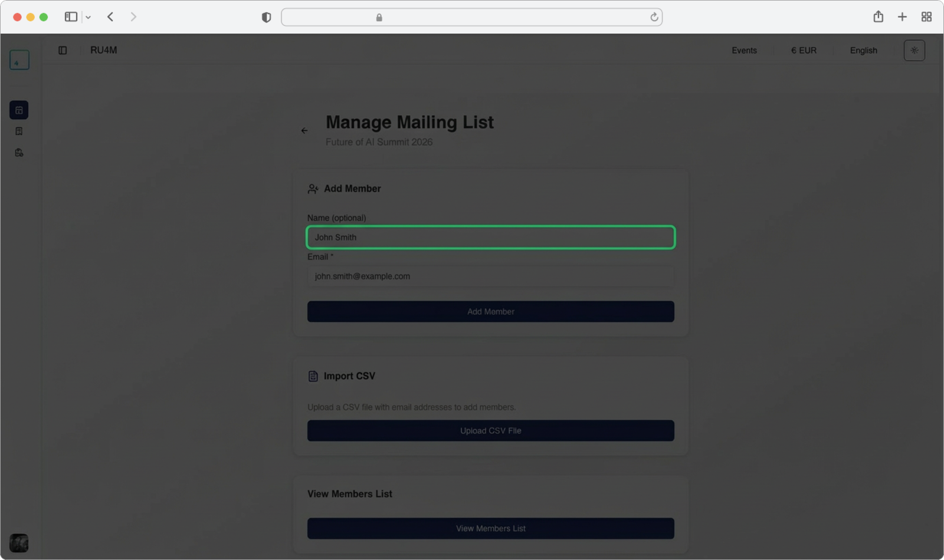Toggle the app sidebar panel icon

[63, 51]
